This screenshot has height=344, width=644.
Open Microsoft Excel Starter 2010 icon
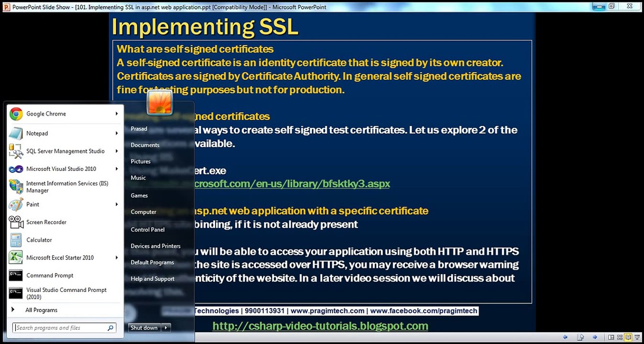16,258
